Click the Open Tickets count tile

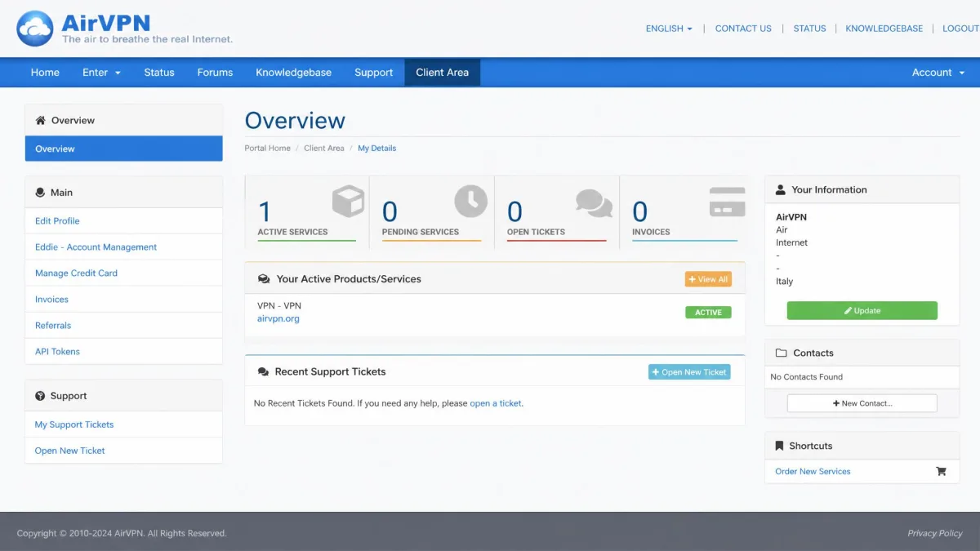557,212
